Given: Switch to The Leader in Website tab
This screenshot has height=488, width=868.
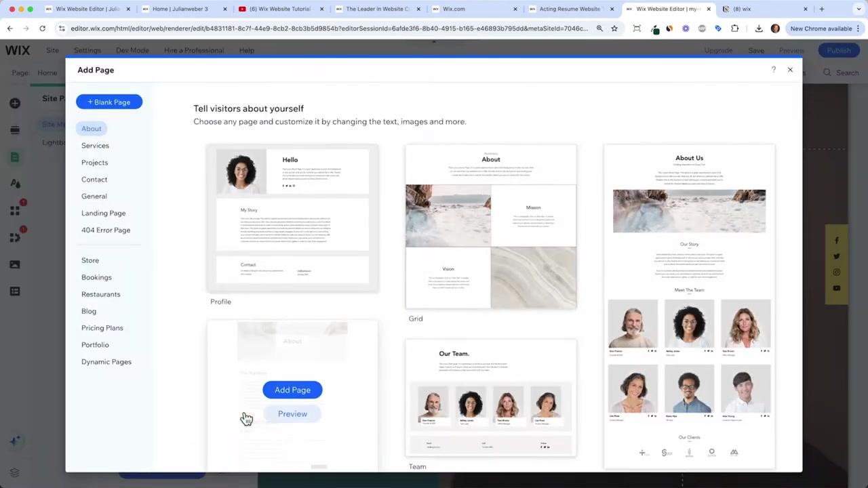Looking at the screenshot, I should click(x=378, y=9).
